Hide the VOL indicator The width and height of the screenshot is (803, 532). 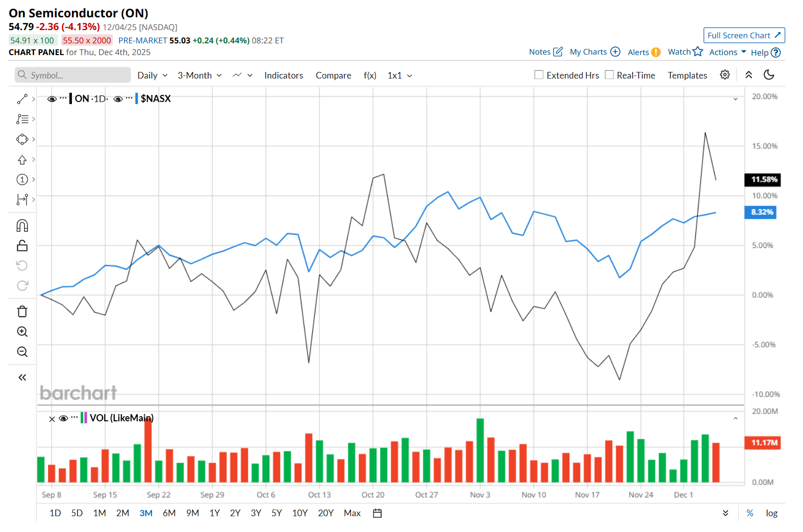[x=63, y=418]
